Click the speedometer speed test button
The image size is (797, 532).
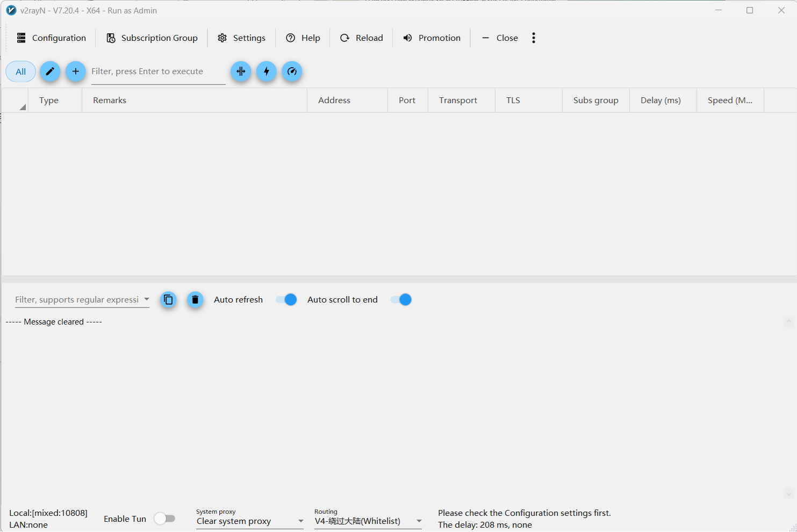[292, 71]
